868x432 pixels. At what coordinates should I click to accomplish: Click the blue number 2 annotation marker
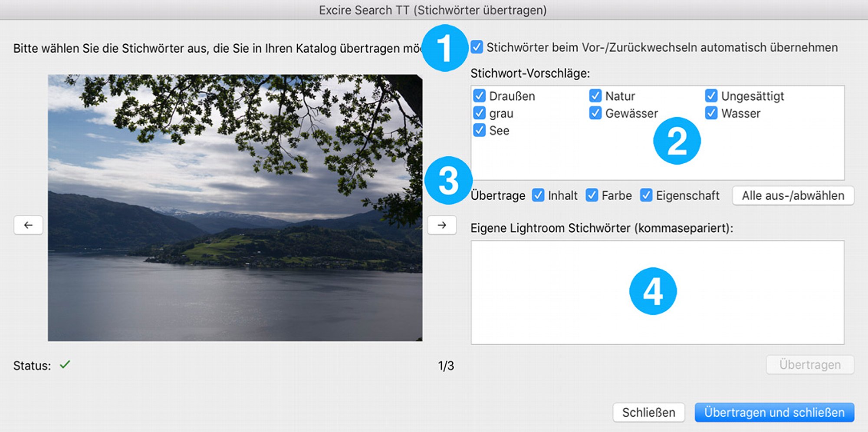(677, 141)
